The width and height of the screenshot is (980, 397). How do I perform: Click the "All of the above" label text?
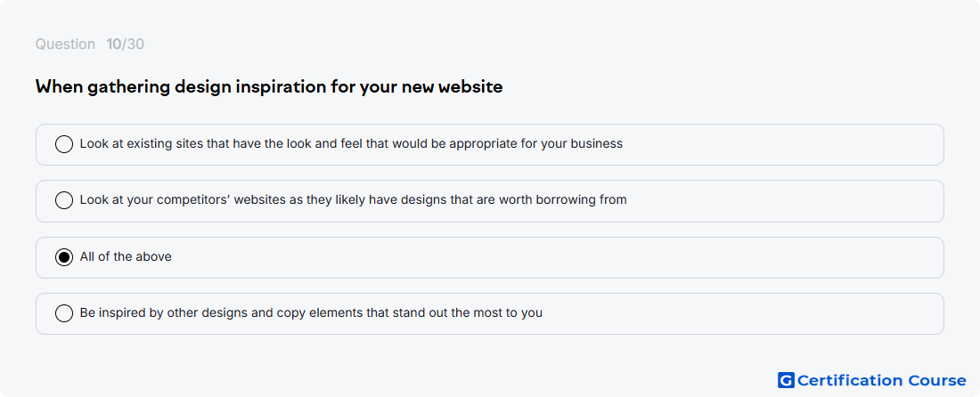(126, 256)
